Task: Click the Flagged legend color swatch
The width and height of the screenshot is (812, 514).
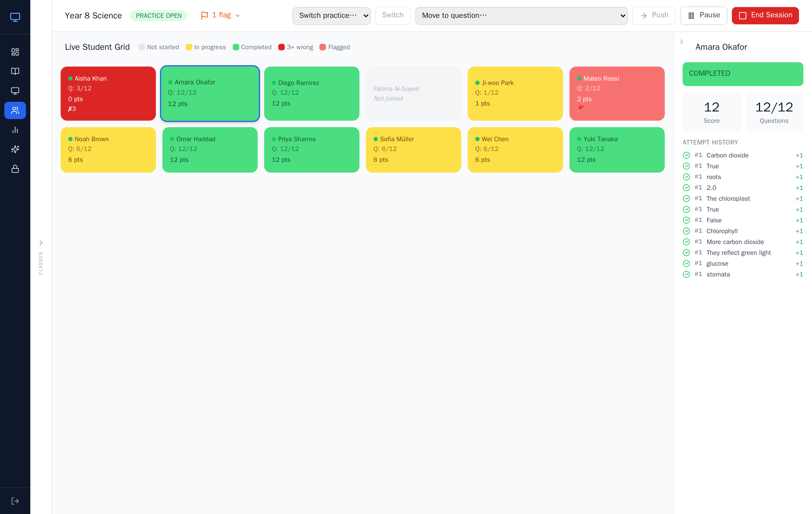Action: pyautogui.click(x=323, y=47)
